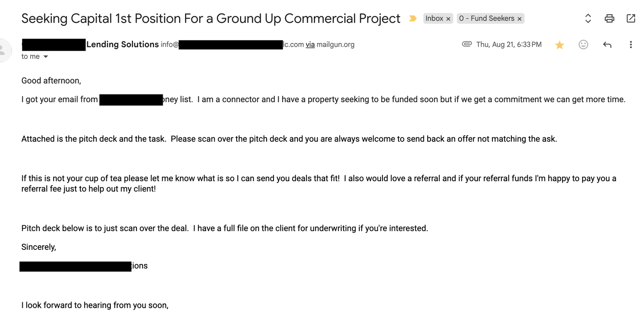Add an emoji reaction to the message
Image resolution: width=644 pixels, height=319 pixels.
tap(583, 45)
